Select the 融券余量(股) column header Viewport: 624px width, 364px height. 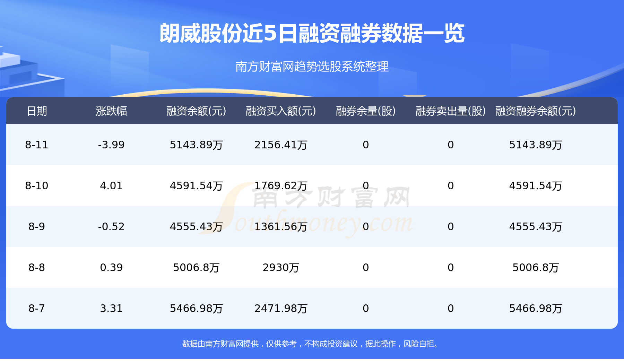tap(366, 111)
